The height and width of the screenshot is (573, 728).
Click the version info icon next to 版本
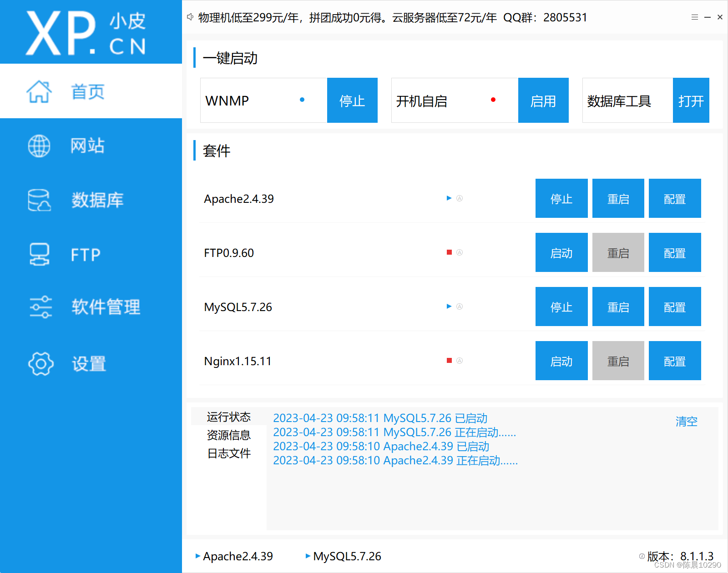click(x=641, y=556)
